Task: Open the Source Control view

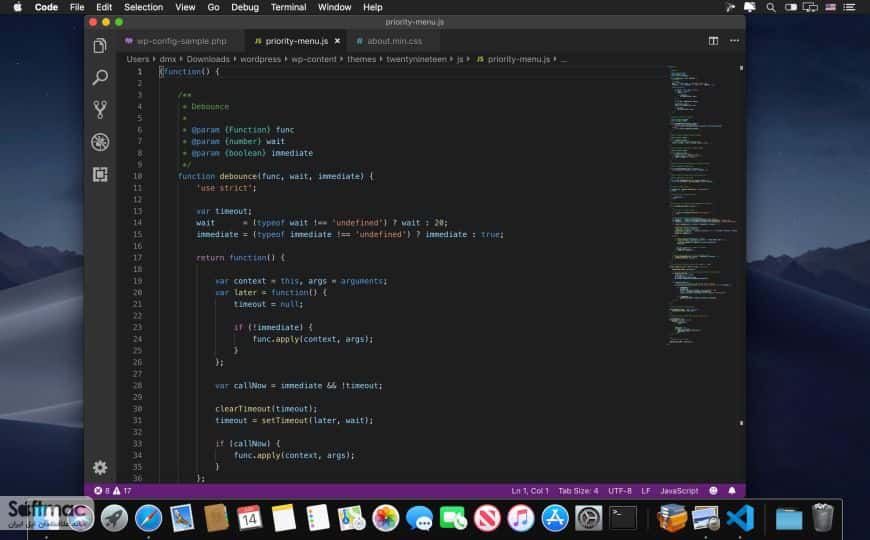Action: point(100,109)
